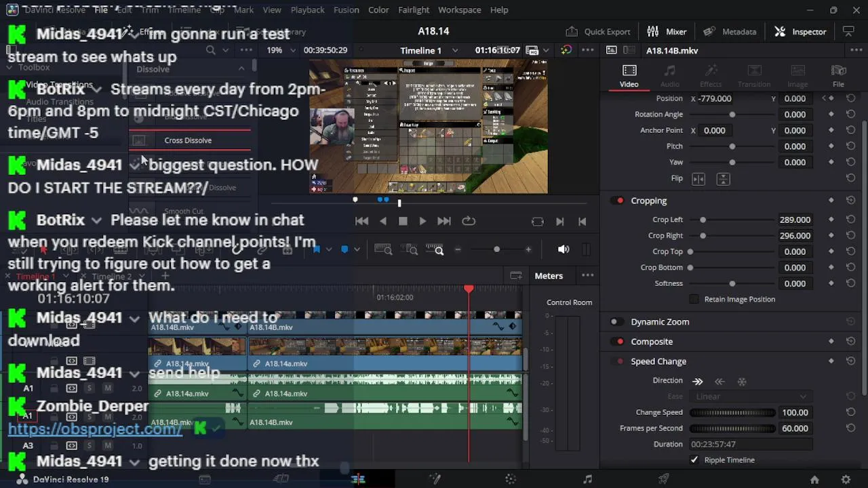The image size is (868, 488).
Task: Go to next clip edit
Action: coord(560,221)
